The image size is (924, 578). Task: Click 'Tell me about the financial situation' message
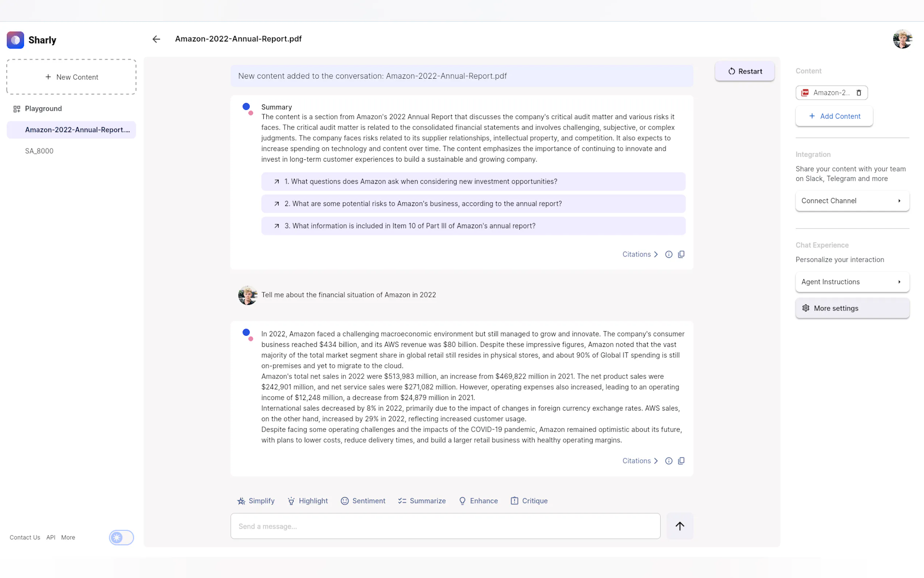click(349, 295)
